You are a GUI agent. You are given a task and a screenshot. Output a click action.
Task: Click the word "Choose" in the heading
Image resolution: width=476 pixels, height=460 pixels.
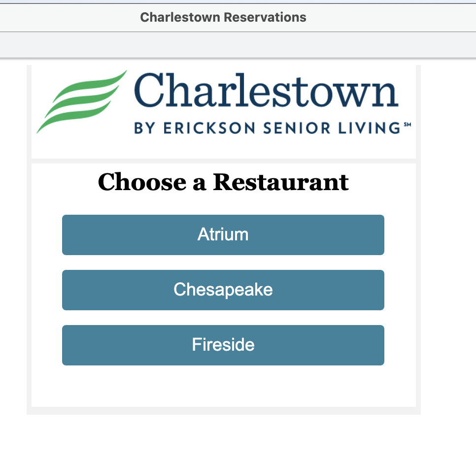pos(141,182)
